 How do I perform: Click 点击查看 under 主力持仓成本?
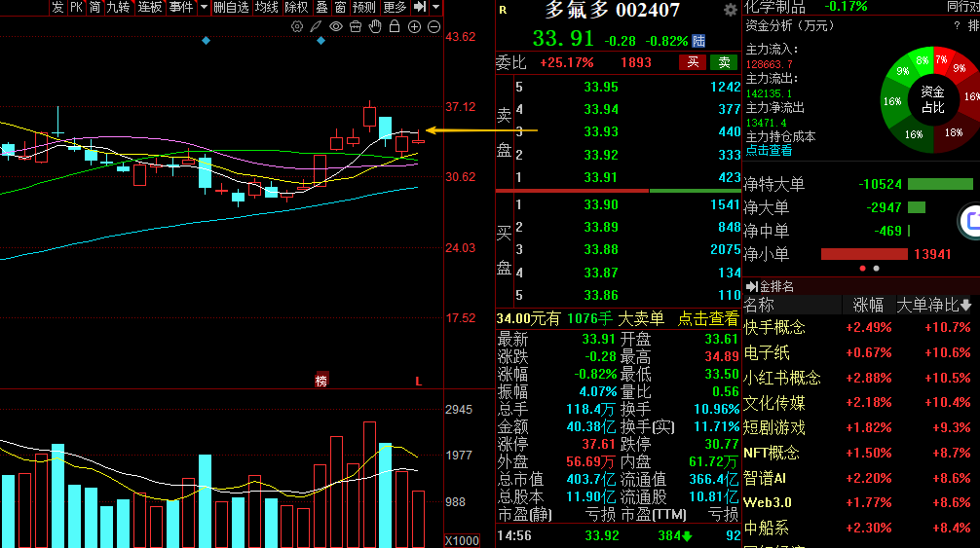pos(769,151)
